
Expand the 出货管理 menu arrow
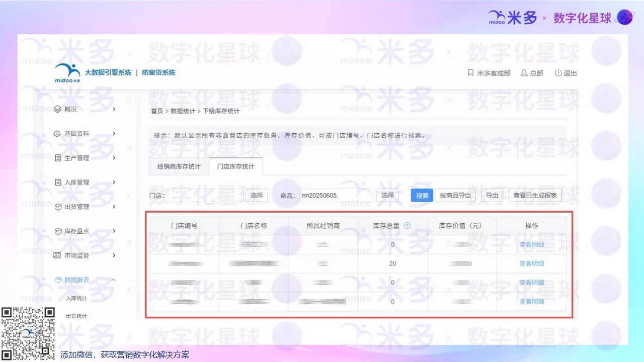114,207
